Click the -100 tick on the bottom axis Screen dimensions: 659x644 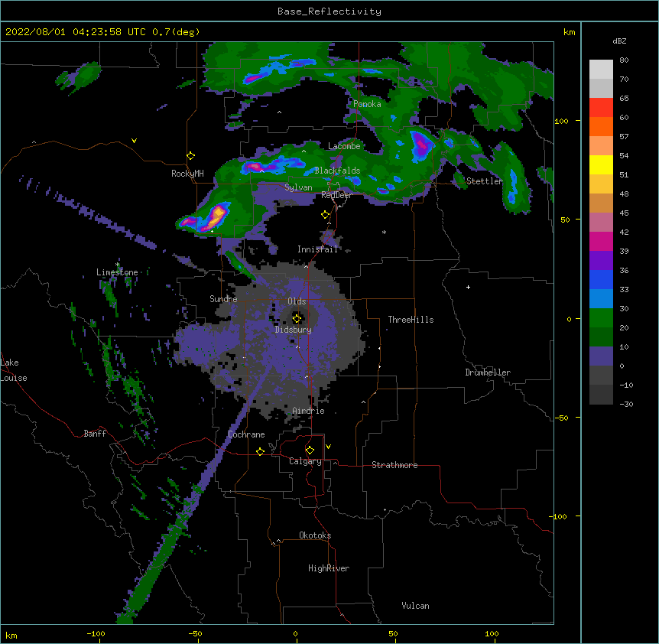click(x=96, y=633)
